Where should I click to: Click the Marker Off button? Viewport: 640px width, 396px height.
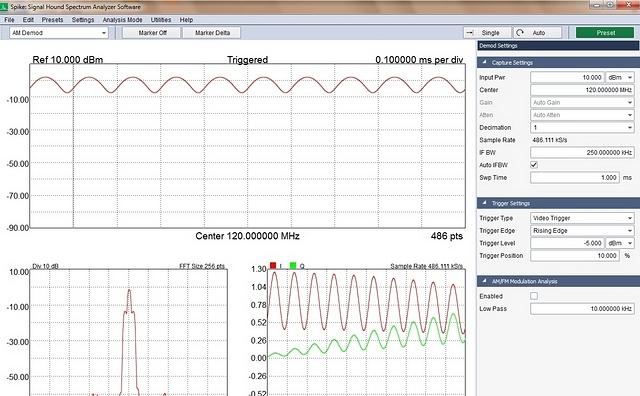click(152, 33)
